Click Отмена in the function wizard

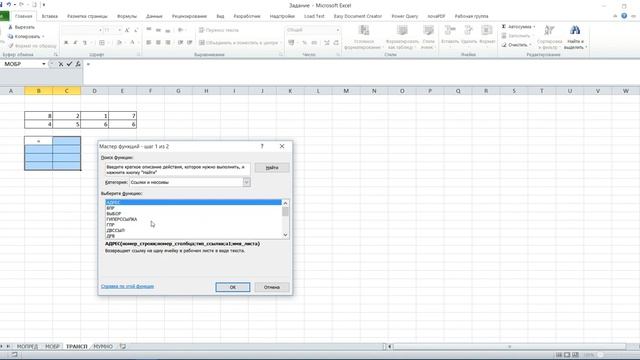tap(272, 287)
